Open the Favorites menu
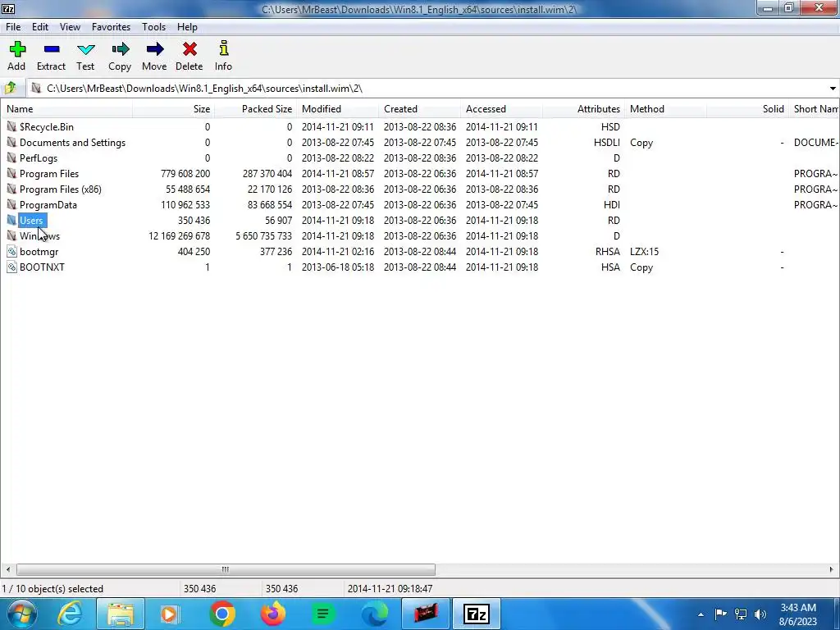 [x=111, y=27]
